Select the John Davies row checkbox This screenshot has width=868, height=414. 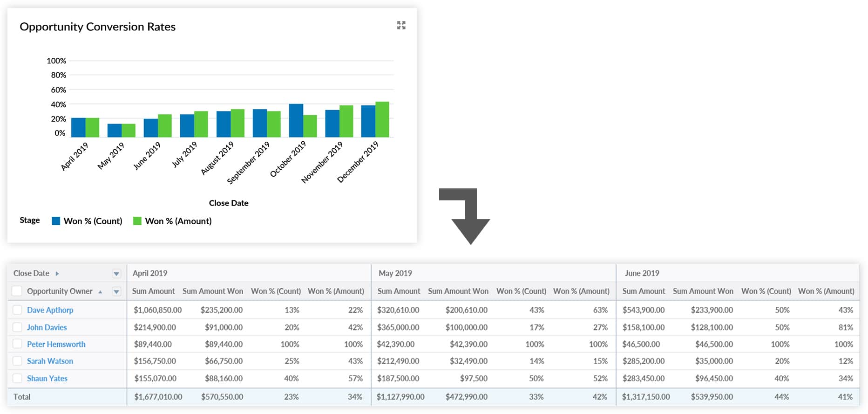(x=17, y=327)
